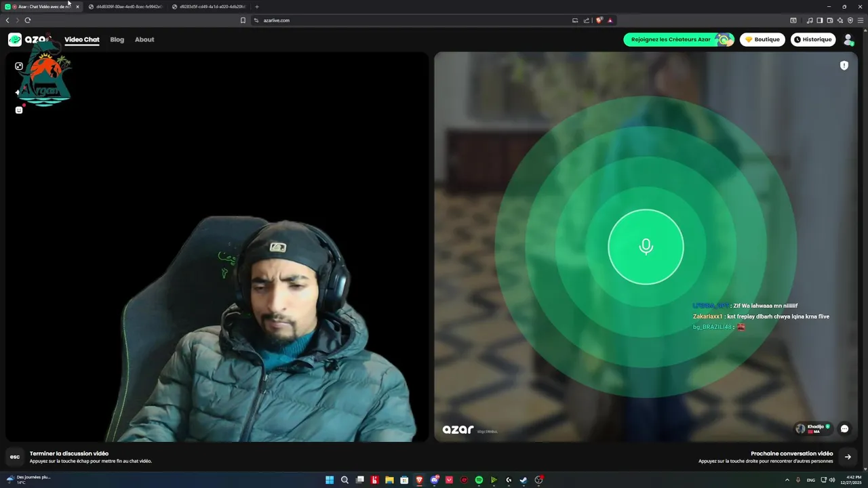The image size is (868, 488).
Task: Open the browser playlist music icon
Action: point(810,20)
